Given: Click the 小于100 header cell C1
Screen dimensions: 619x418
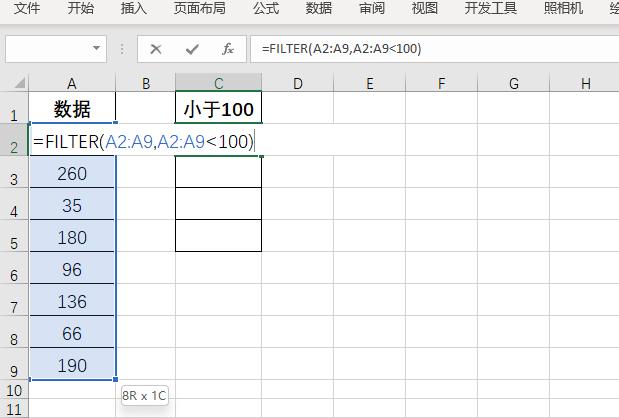Looking at the screenshot, I should point(219,108).
